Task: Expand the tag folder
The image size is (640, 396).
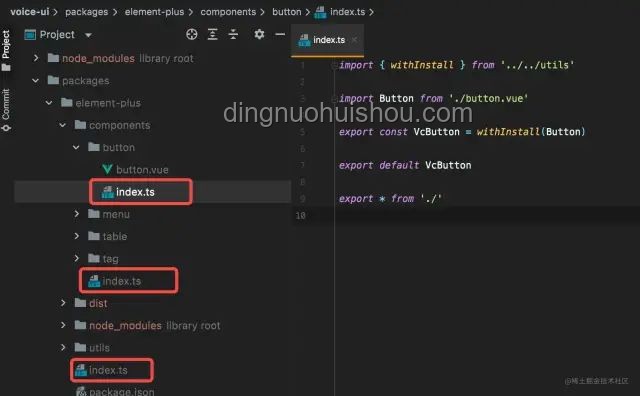Action: 77,258
